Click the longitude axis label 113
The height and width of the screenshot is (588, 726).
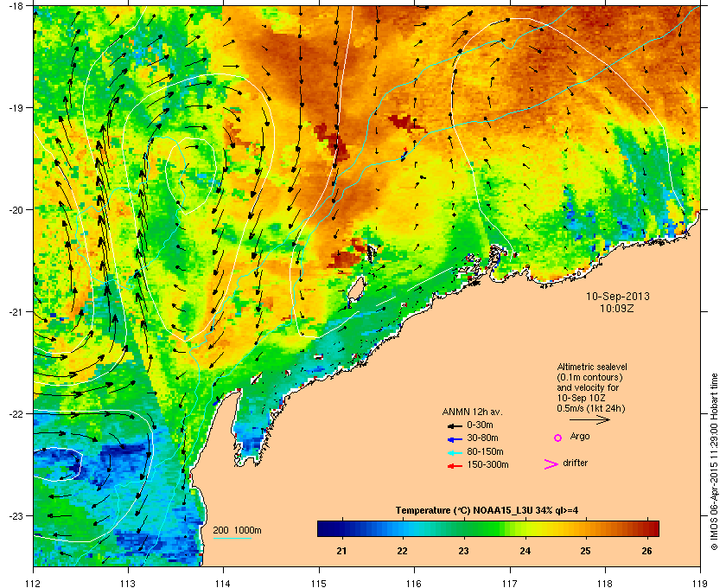coord(128,583)
